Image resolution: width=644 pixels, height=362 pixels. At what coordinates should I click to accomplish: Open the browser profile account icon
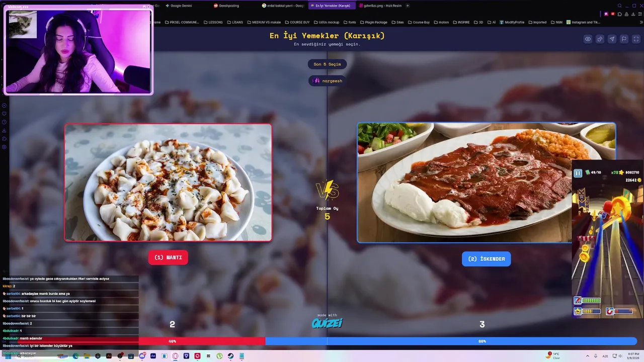pos(626,14)
